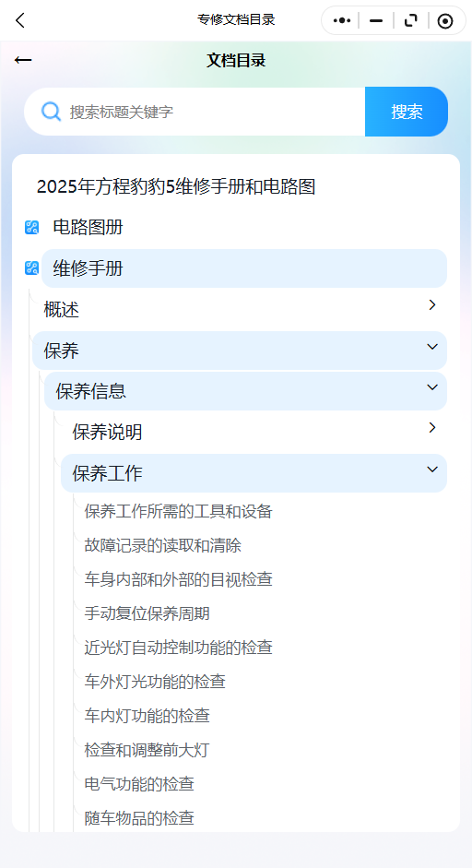Select 手动复位保养周期 item
Screen dimensions: 472x868
(x=147, y=614)
